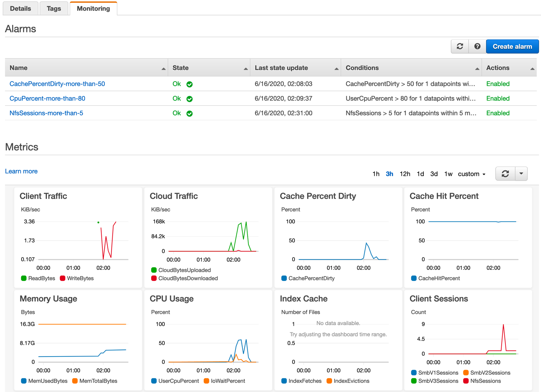Switch to the Details tab
This screenshot has height=392, width=541.
[20, 8]
